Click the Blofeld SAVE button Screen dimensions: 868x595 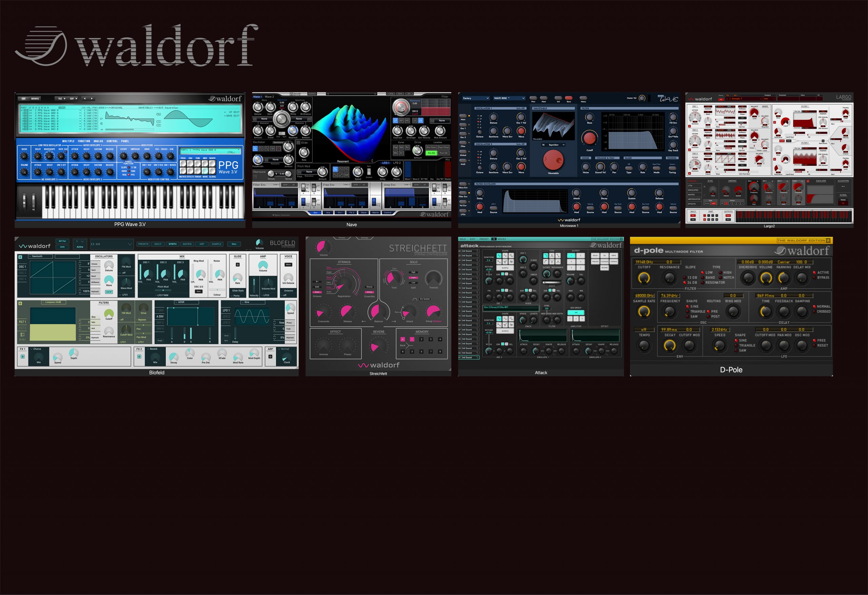[x=62, y=247]
